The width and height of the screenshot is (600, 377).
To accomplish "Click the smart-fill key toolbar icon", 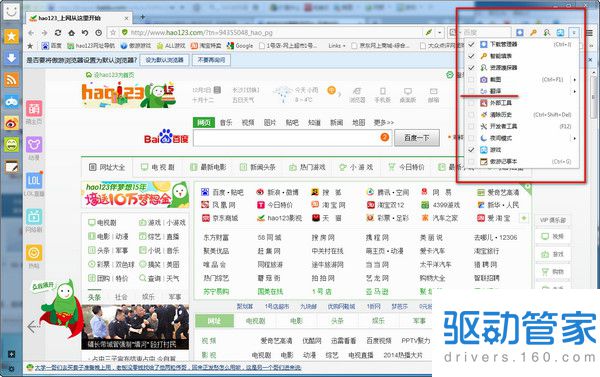I will click(x=533, y=33).
